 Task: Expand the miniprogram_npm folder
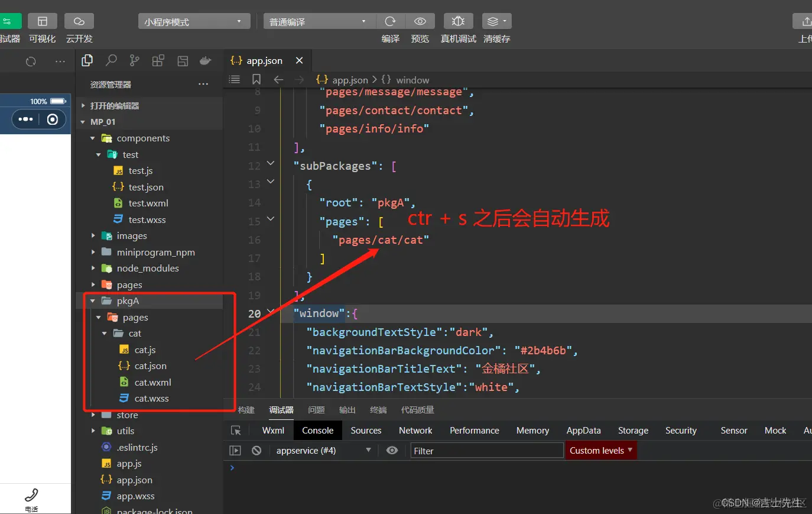(x=93, y=252)
